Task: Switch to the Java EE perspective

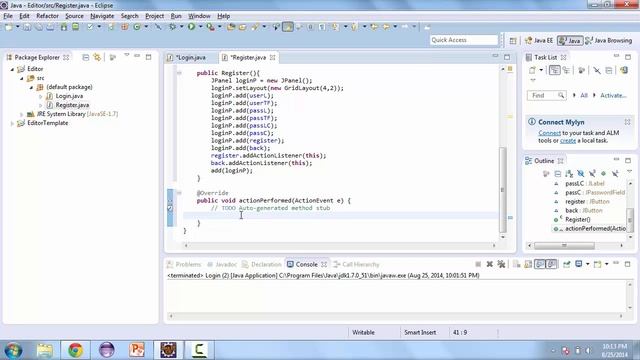Action: (539, 40)
